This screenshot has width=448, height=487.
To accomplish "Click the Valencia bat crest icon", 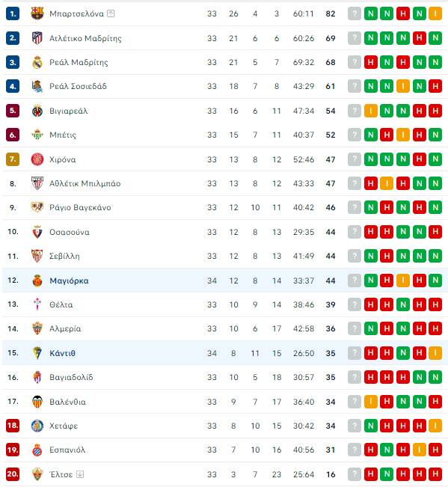I will (37, 402).
